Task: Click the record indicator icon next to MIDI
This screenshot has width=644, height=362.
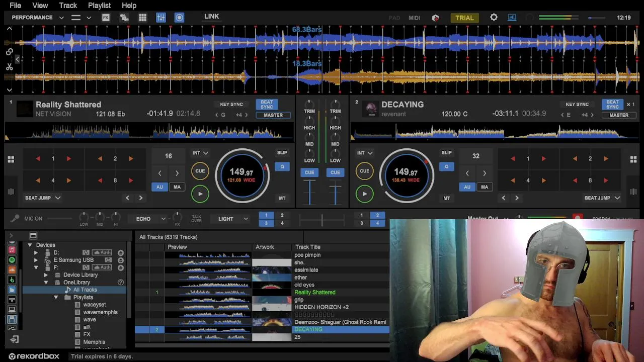Action: pyautogui.click(x=436, y=18)
